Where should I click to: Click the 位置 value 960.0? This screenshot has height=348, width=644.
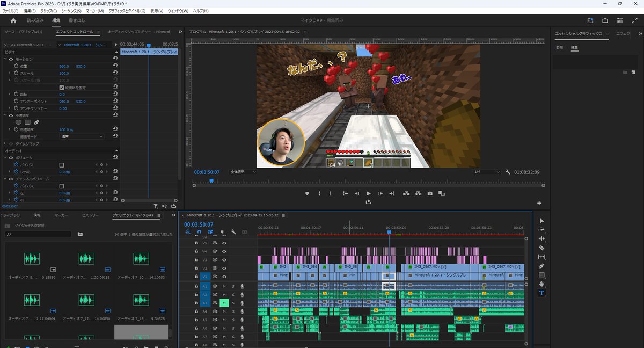(x=64, y=66)
